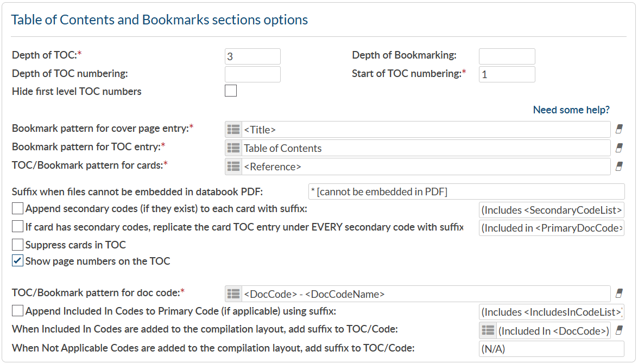The height and width of the screenshot is (364, 638).
Task: Click the Not Applicable (N/A) suffix field
Action: tap(551, 349)
